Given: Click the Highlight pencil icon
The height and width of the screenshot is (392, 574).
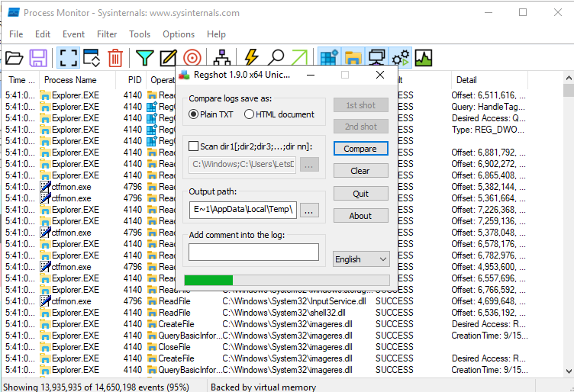Looking at the screenshot, I should (x=169, y=58).
